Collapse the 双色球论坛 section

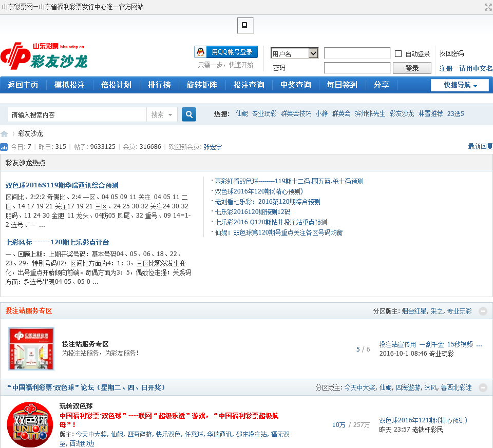tap(483, 387)
